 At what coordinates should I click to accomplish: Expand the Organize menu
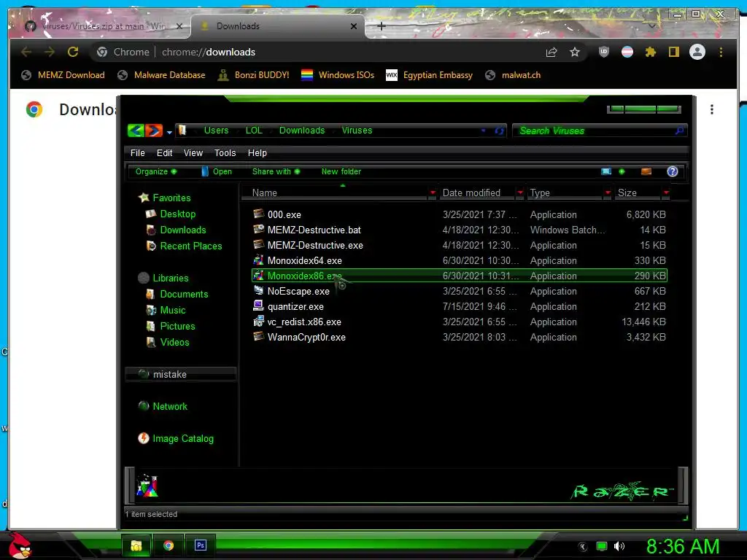[x=156, y=171]
